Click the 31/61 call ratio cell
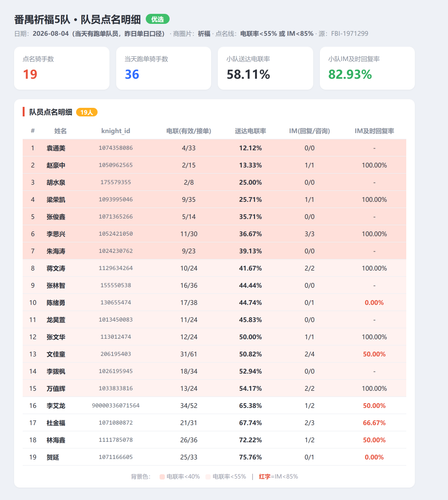Screen dimensions: 448x500 point(189,354)
